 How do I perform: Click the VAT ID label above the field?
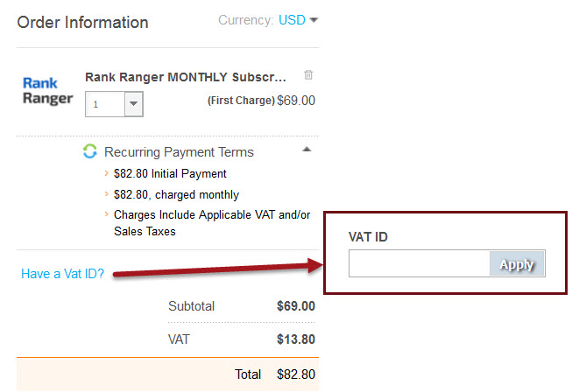[x=367, y=236]
